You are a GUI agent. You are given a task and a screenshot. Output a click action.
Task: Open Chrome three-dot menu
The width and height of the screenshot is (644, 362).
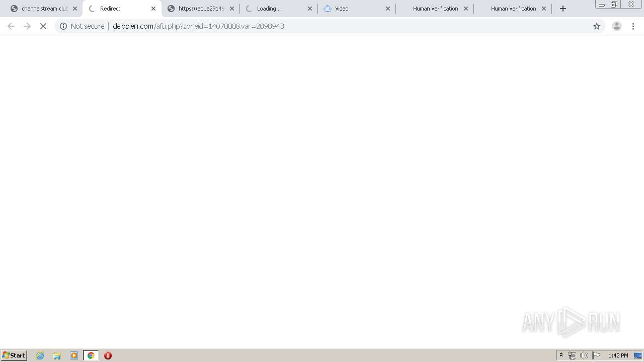pos(633,26)
